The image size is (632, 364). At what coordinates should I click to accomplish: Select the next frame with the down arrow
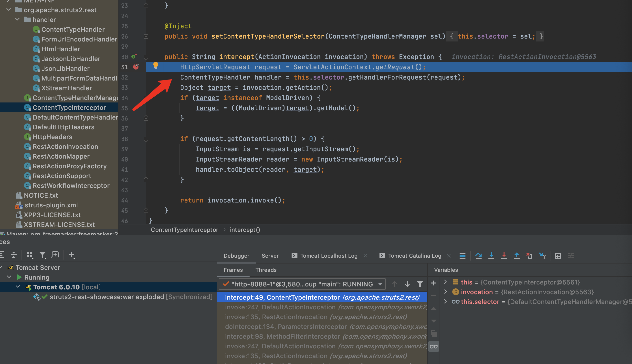click(407, 284)
